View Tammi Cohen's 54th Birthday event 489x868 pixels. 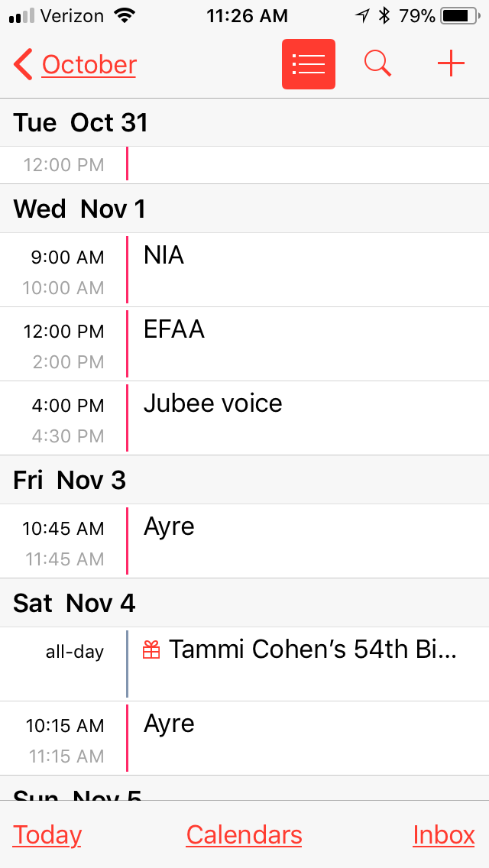312,650
